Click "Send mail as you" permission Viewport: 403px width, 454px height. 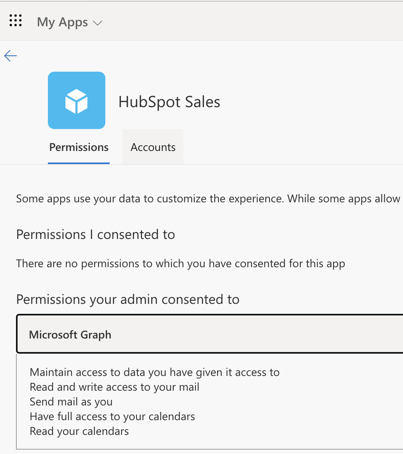coord(71,402)
